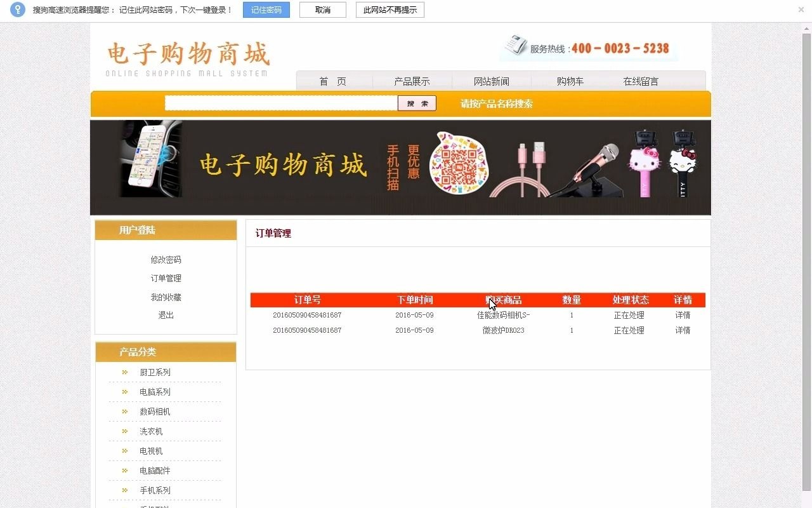
Task: Select the 电脑配件 category
Action: point(155,471)
